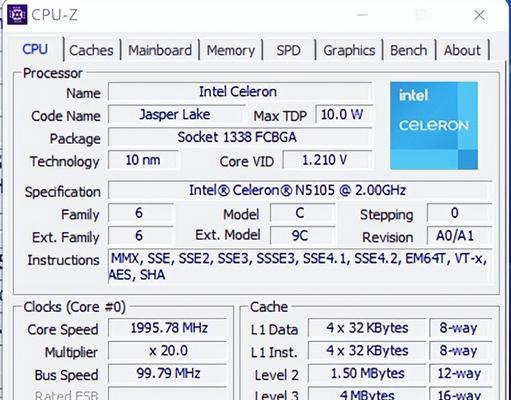
Task: Click the Cache group label
Action: click(269, 307)
